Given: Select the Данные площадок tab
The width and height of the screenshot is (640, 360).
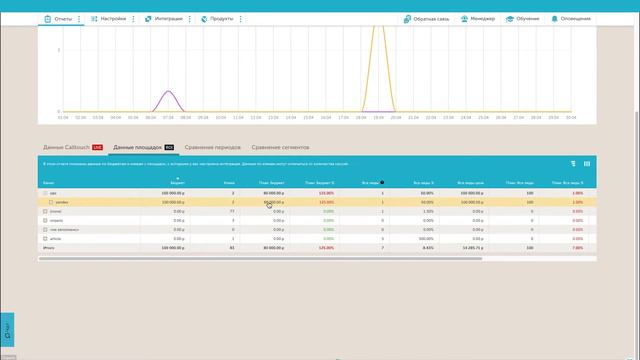Looking at the screenshot, I should pos(143,147).
